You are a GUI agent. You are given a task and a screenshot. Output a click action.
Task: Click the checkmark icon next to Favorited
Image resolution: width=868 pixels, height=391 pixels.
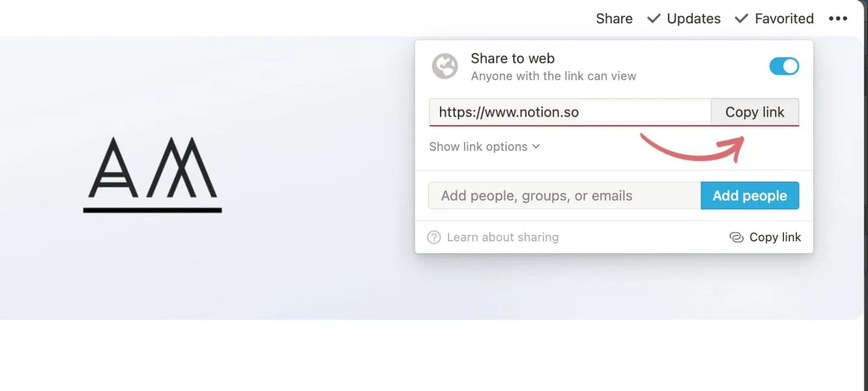(741, 18)
